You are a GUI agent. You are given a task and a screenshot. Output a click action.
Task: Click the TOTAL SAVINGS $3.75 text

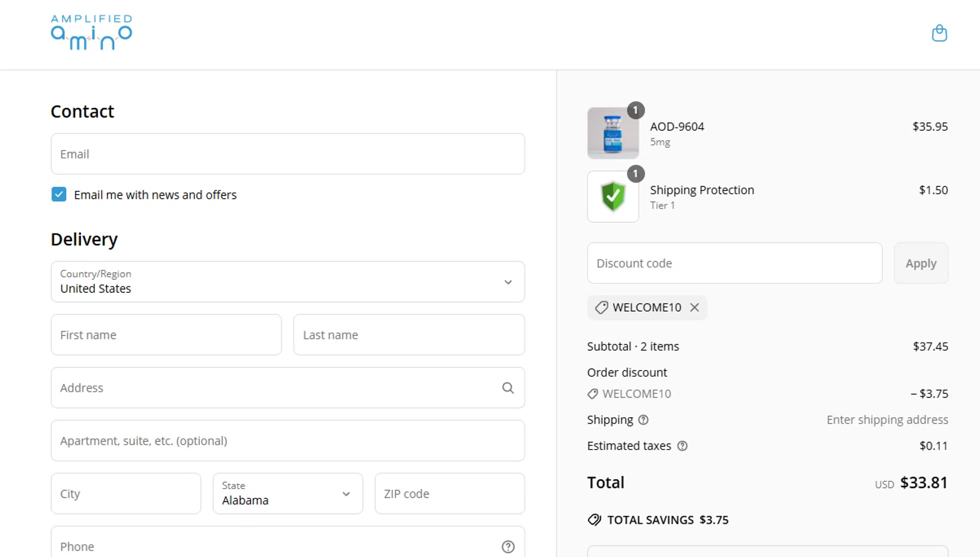click(x=668, y=520)
